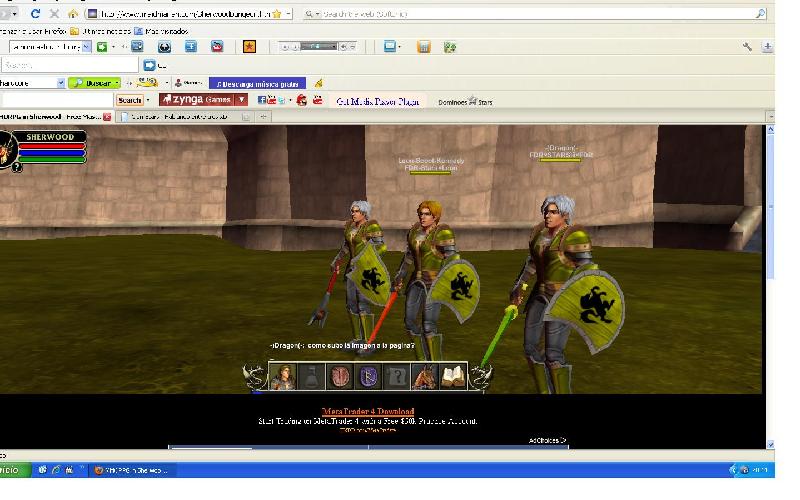Close the Sherwood browser tab
800x500 pixels.
click(x=107, y=117)
